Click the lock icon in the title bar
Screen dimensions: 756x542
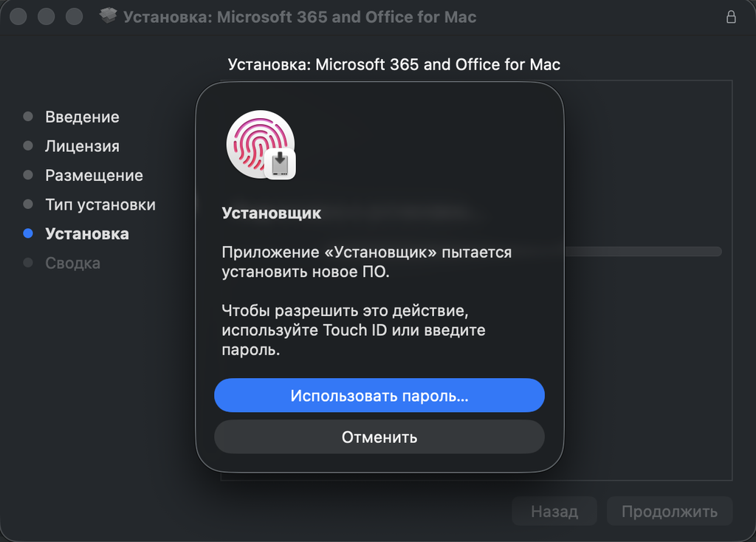pos(731,17)
